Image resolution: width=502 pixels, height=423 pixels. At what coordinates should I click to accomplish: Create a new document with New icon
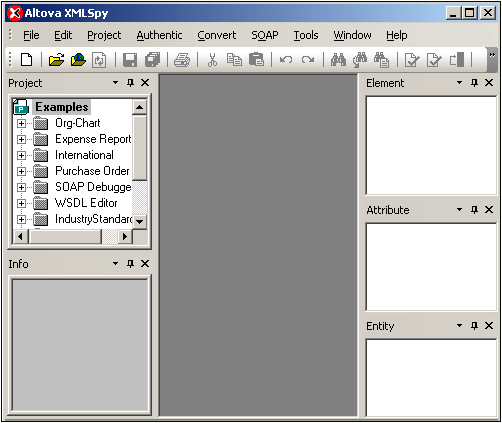tap(26, 60)
